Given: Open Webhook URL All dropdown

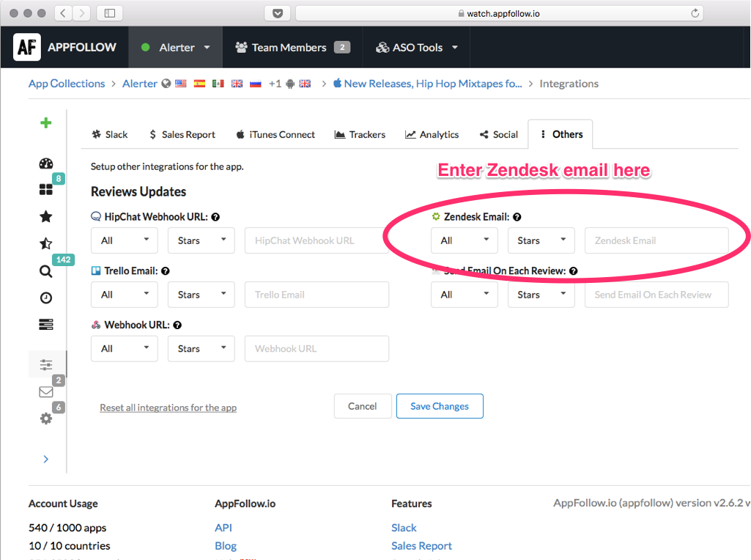Looking at the screenshot, I should tap(125, 349).
